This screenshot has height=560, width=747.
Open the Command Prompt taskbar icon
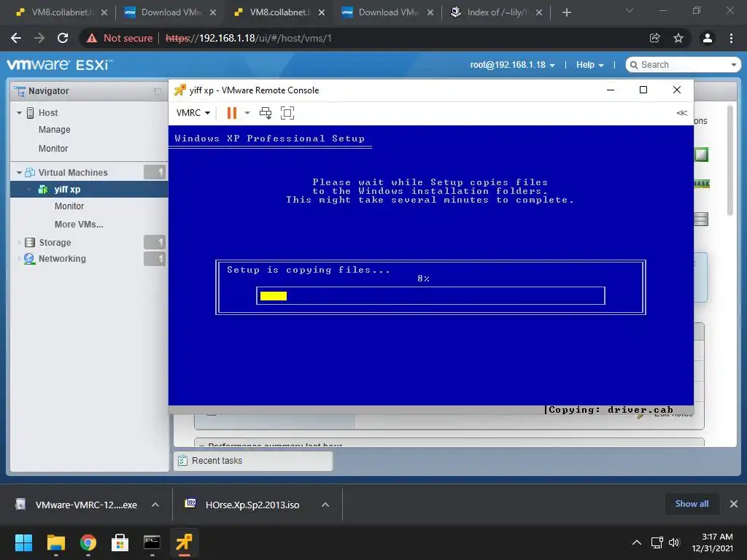[152, 542]
